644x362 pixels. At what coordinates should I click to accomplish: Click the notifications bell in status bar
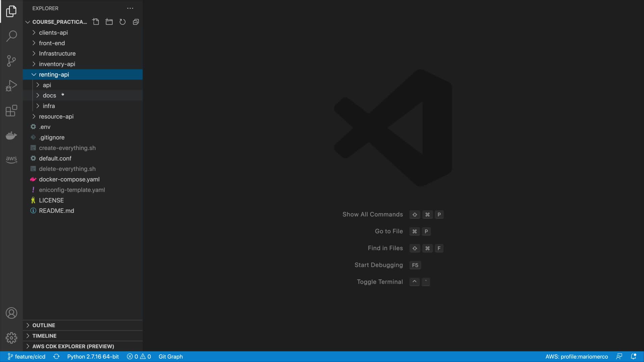633,357
